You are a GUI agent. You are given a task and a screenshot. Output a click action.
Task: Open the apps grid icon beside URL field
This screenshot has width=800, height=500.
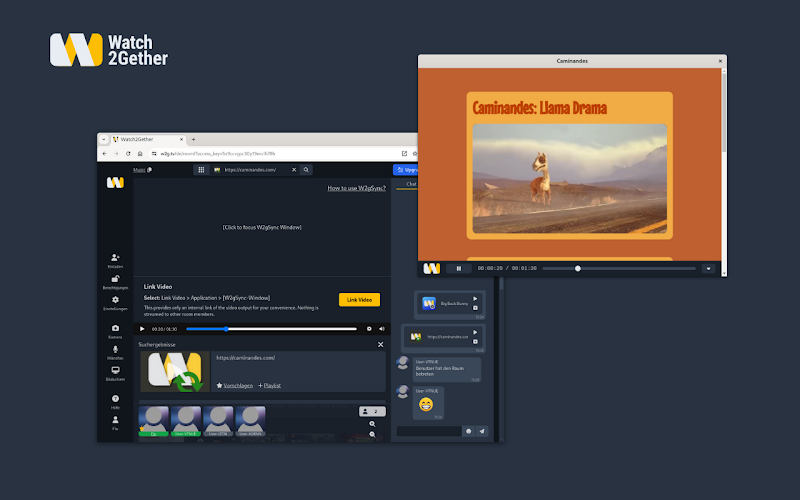[201, 170]
